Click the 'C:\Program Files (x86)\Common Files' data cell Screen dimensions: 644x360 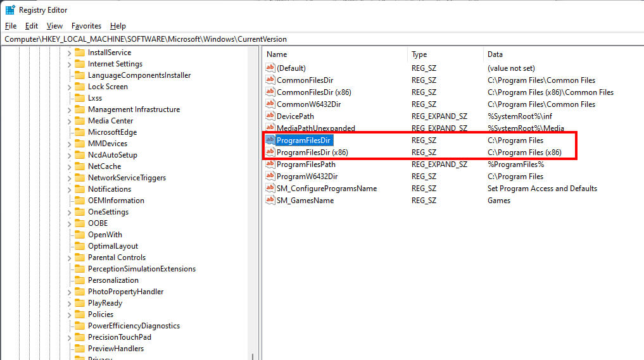(550, 92)
